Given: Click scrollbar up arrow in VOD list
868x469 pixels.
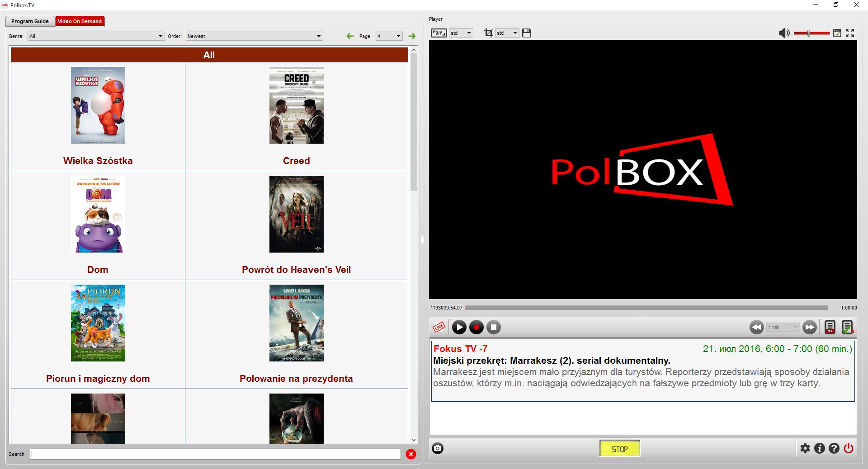Looking at the screenshot, I should tap(414, 50).
